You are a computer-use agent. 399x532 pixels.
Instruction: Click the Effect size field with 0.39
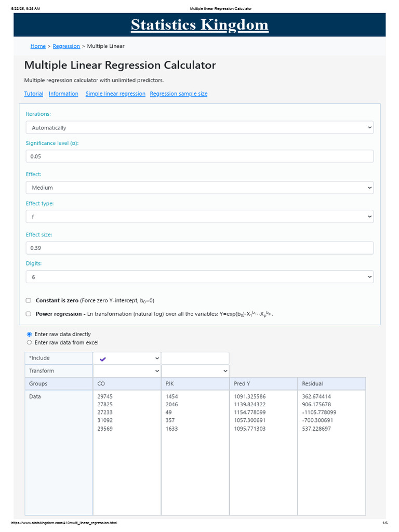pyautogui.click(x=199, y=248)
